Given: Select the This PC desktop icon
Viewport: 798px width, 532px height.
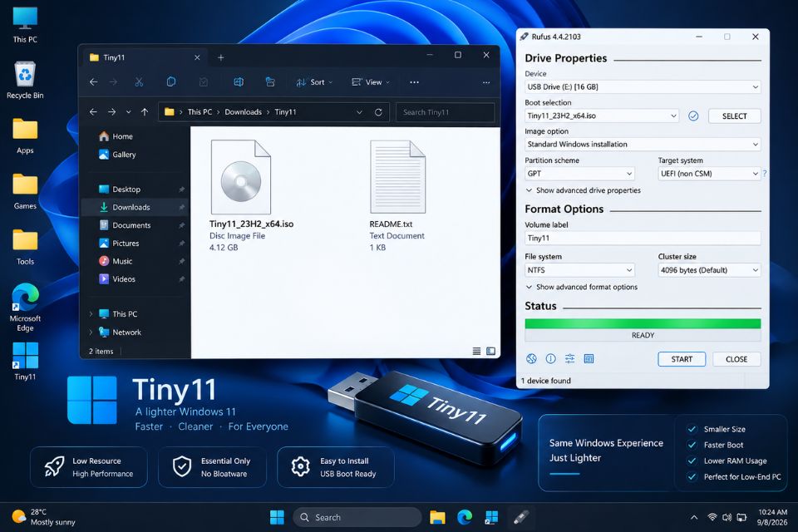Looking at the screenshot, I should point(25,25).
